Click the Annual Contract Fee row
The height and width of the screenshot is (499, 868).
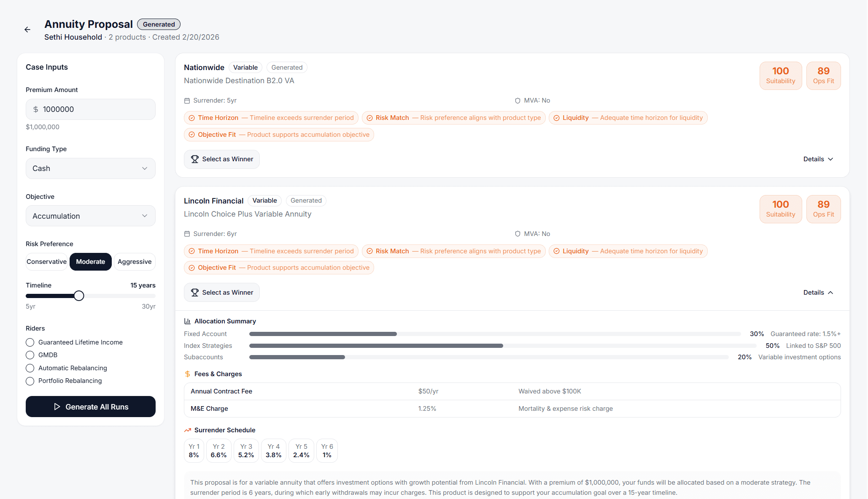coord(512,391)
